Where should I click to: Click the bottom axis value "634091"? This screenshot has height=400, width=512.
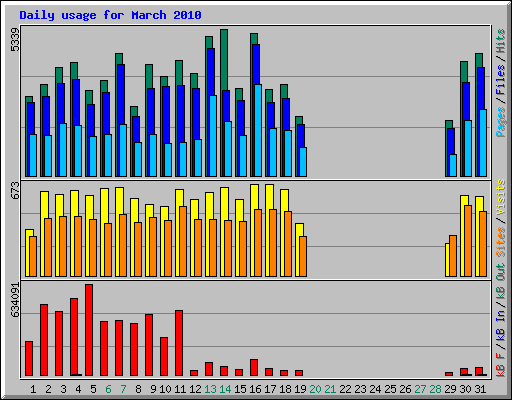[15, 300]
